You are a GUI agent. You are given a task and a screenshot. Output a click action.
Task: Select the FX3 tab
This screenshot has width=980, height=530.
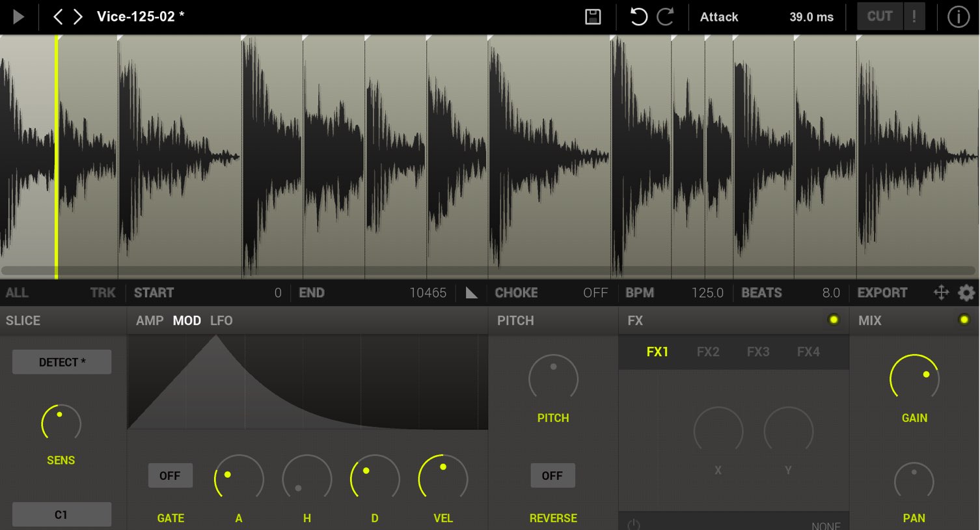[x=758, y=352]
